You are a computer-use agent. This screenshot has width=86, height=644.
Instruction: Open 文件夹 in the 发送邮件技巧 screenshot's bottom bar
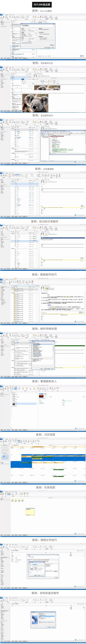(20, 163)
